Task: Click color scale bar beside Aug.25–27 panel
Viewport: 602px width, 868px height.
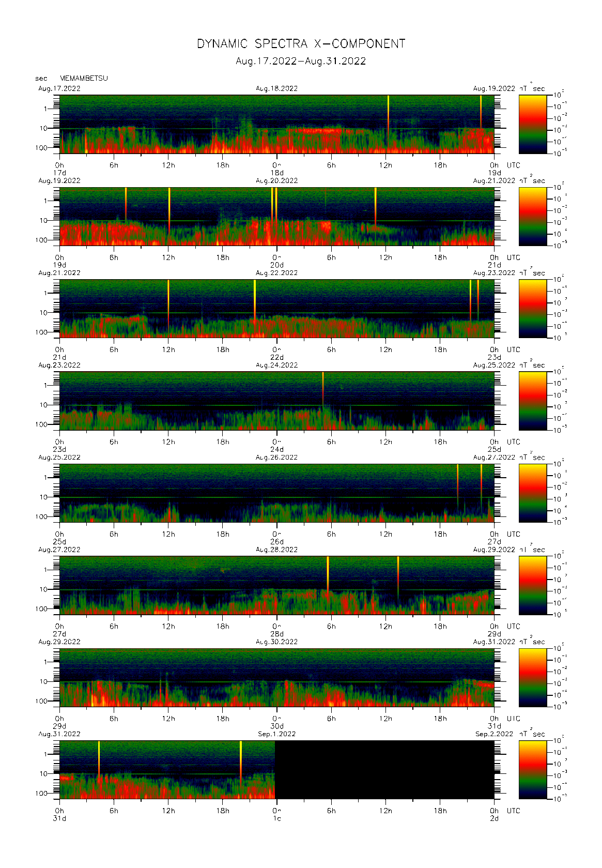Action: pos(533,493)
